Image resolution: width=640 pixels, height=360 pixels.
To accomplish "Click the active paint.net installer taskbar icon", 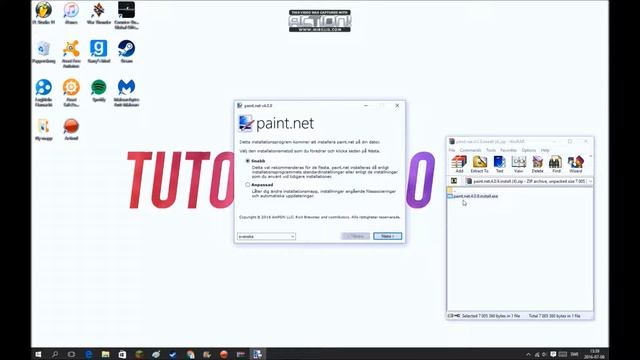I will pos(257,354).
